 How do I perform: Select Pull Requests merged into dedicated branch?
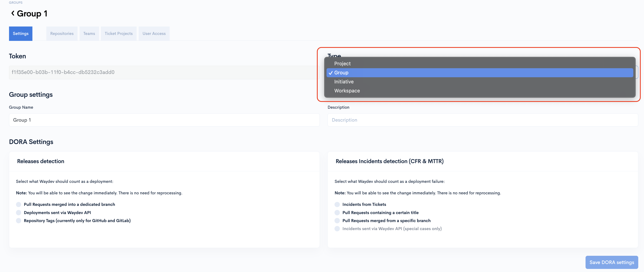(18, 204)
